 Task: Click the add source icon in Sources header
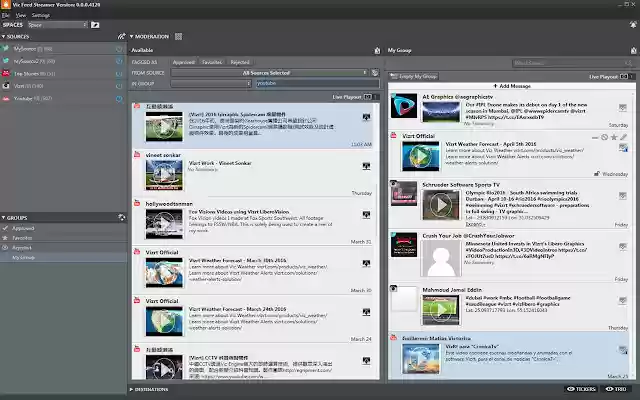pos(120,35)
